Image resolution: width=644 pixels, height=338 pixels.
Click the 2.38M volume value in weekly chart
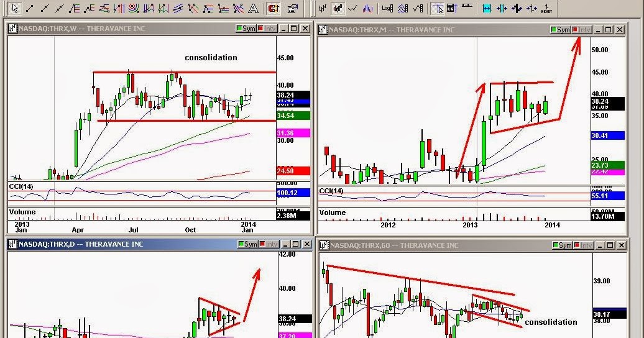click(x=293, y=215)
